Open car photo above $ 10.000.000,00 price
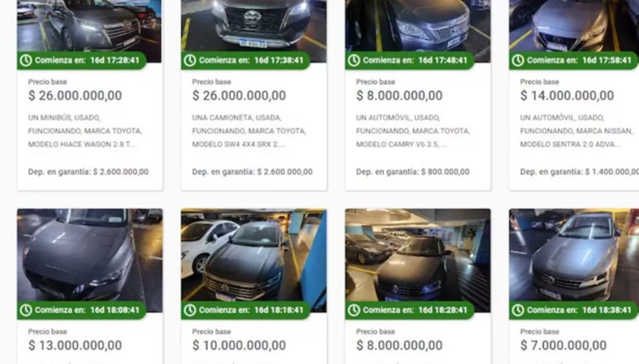Image resolution: width=639 pixels, height=364 pixels. click(254, 260)
